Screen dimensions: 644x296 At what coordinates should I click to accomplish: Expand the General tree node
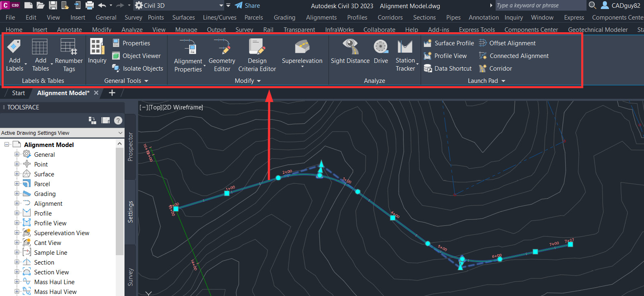(x=17, y=154)
